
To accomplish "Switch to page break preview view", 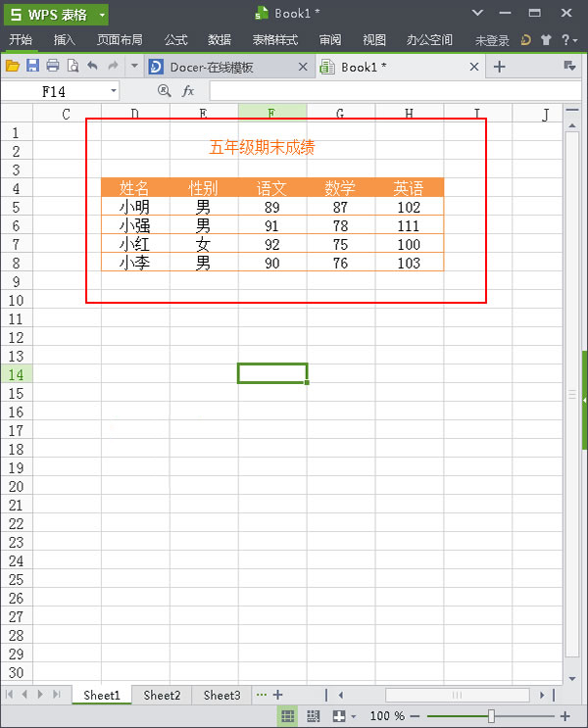I will (313, 716).
